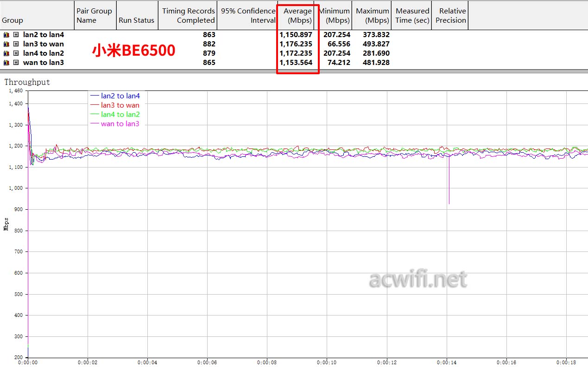Click the pair icon beside lan4 to lan2 row
588x367 pixels.
(6, 53)
